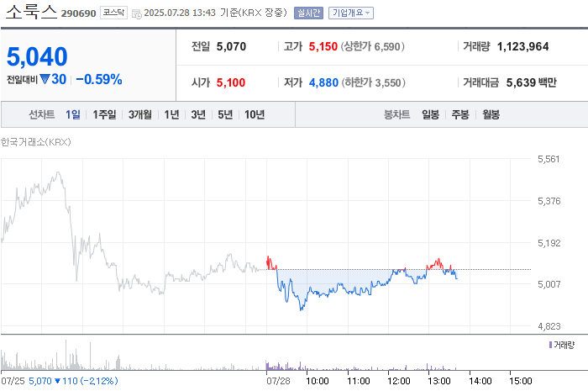The image size is (588, 391).
Task: Click the 4,823 y-axis label
Action: pyautogui.click(x=549, y=326)
